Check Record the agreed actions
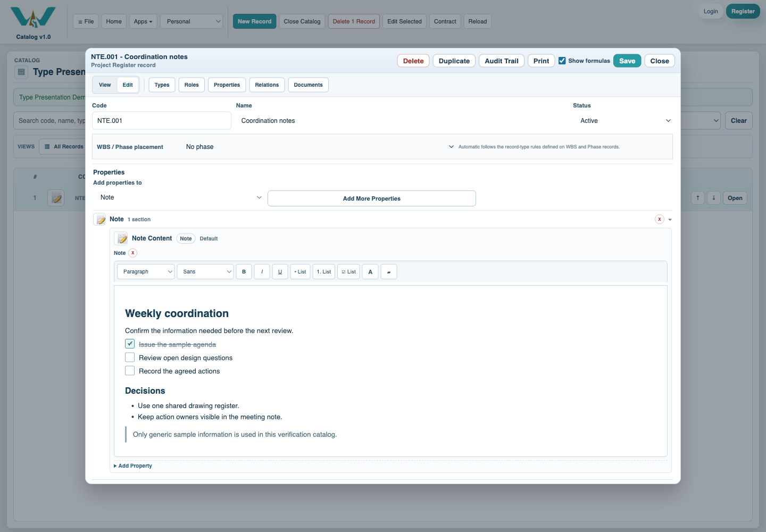The height and width of the screenshot is (532, 766). 130,370
